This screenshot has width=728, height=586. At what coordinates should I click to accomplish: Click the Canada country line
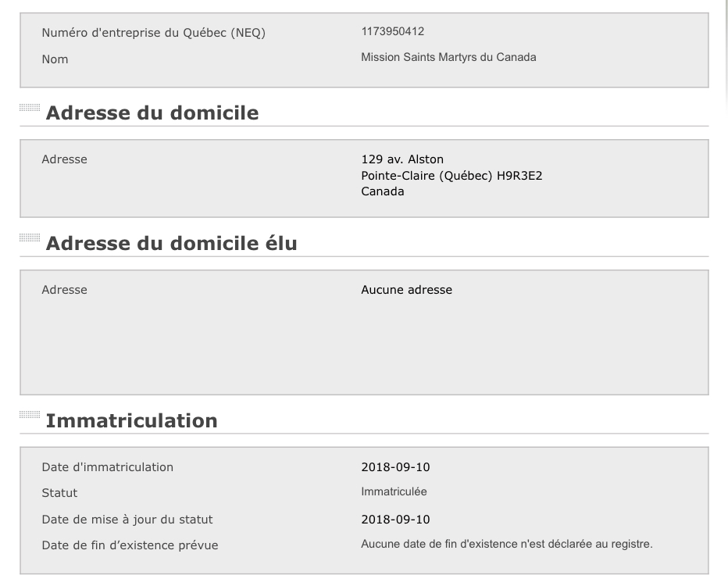(x=383, y=191)
